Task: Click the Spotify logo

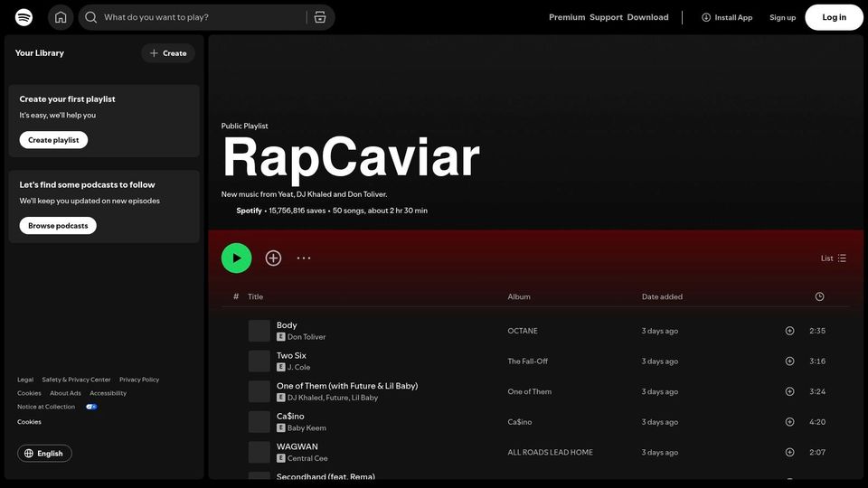Action: point(24,17)
